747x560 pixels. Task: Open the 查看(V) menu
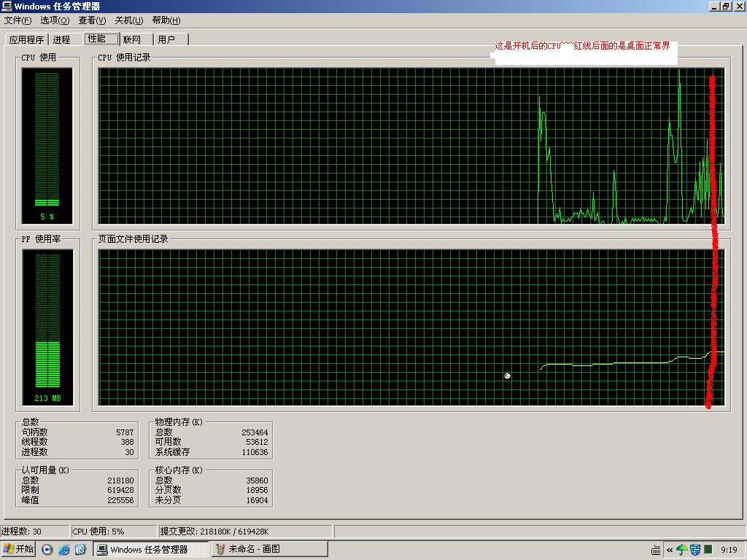point(92,20)
